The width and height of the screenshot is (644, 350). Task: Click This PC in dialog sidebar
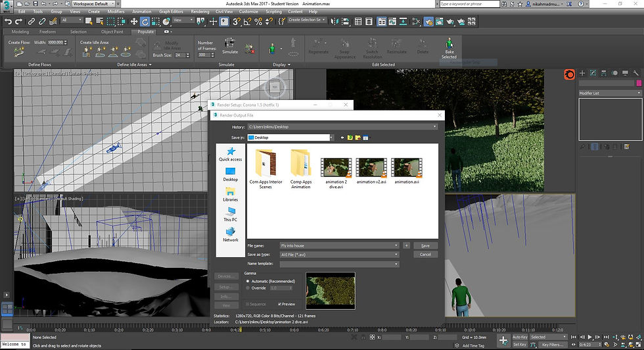pyautogui.click(x=231, y=214)
